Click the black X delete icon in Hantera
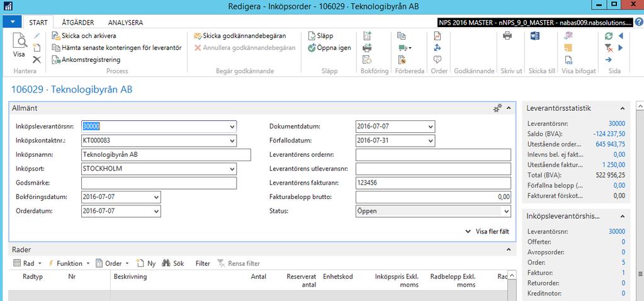 click(x=37, y=60)
